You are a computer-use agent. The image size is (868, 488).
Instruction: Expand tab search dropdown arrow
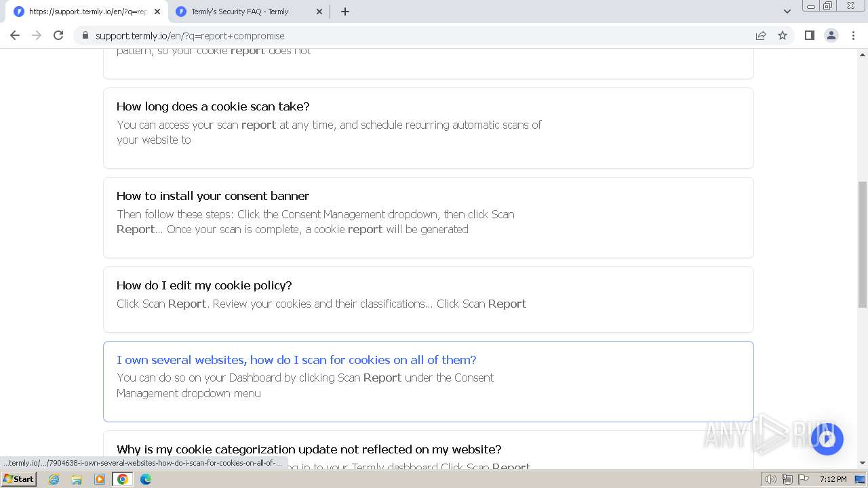[x=787, y=12]
